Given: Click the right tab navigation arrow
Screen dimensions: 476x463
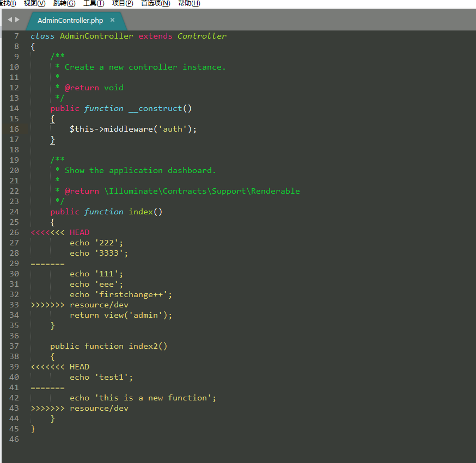Looking at the screenshot, I should click(17, 20).
